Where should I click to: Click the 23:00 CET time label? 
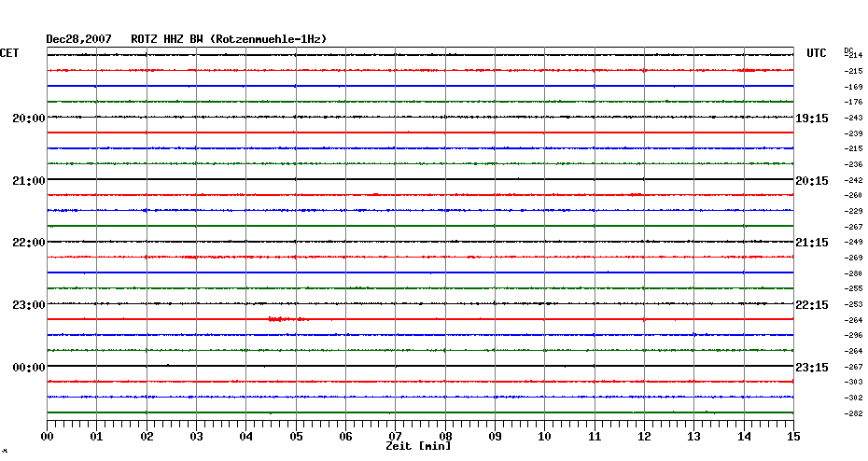(x=29, y=305)
